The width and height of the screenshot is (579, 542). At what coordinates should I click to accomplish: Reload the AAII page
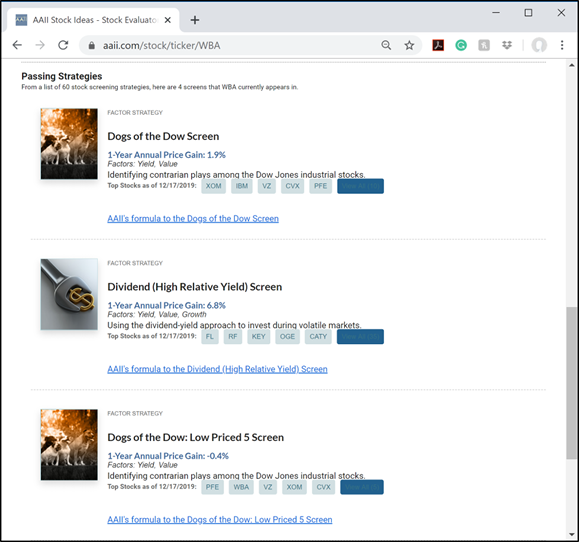click(63, 45)
